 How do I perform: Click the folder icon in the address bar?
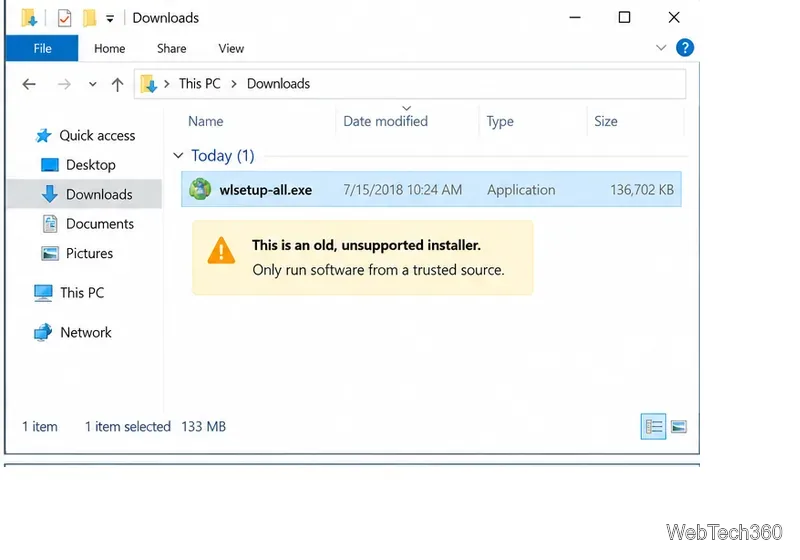click(148, 84)
